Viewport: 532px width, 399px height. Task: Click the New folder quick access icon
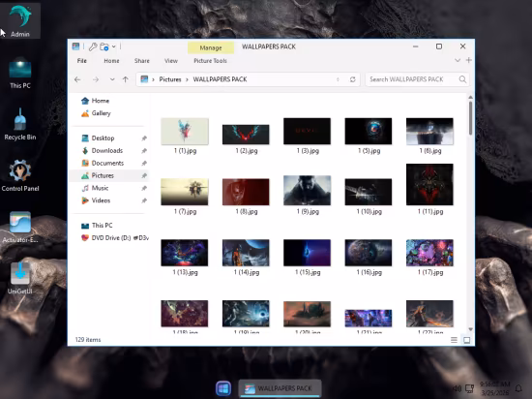tap(104, 46)
